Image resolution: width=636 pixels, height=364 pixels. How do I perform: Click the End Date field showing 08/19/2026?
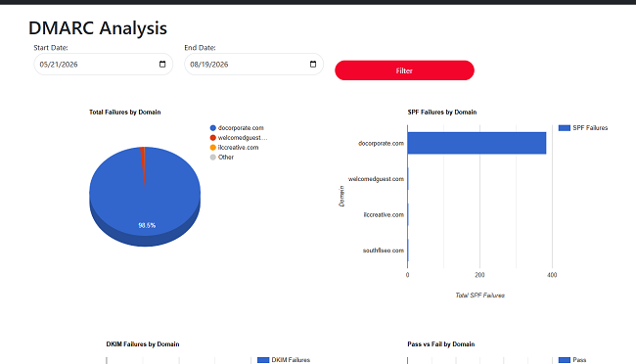click(254, 65)
